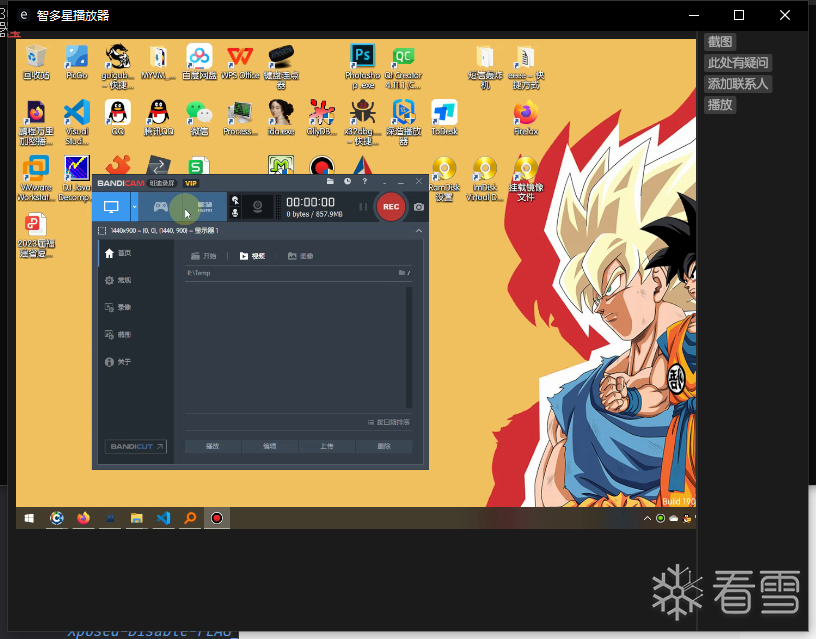Click Bandicam 编辑 button below file list
816x639 pixels.
(x=270, y=446)
